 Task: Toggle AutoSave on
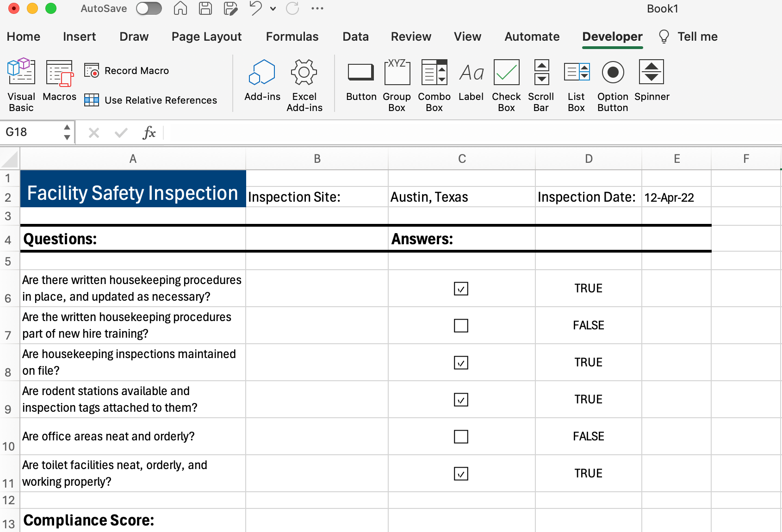pyautogui.click(x=149, y=8)
